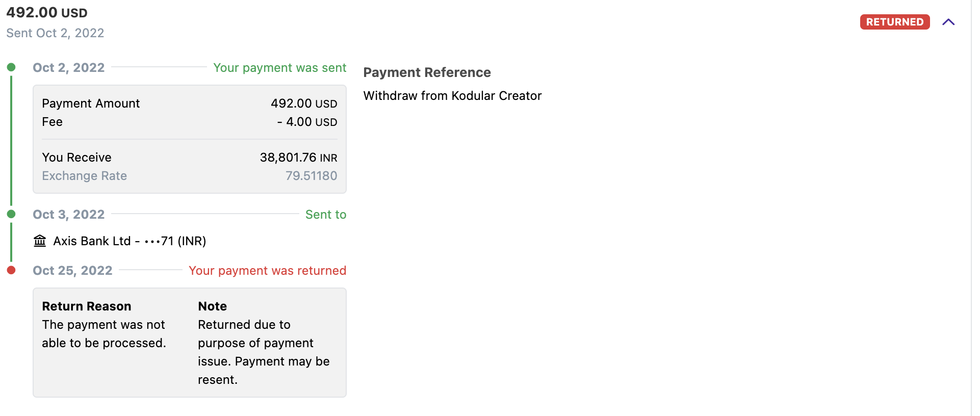This screenshot has width=980, height=416.
Task: Click the Oct 25, 2022 date label
Action: [x=72, y=271]
